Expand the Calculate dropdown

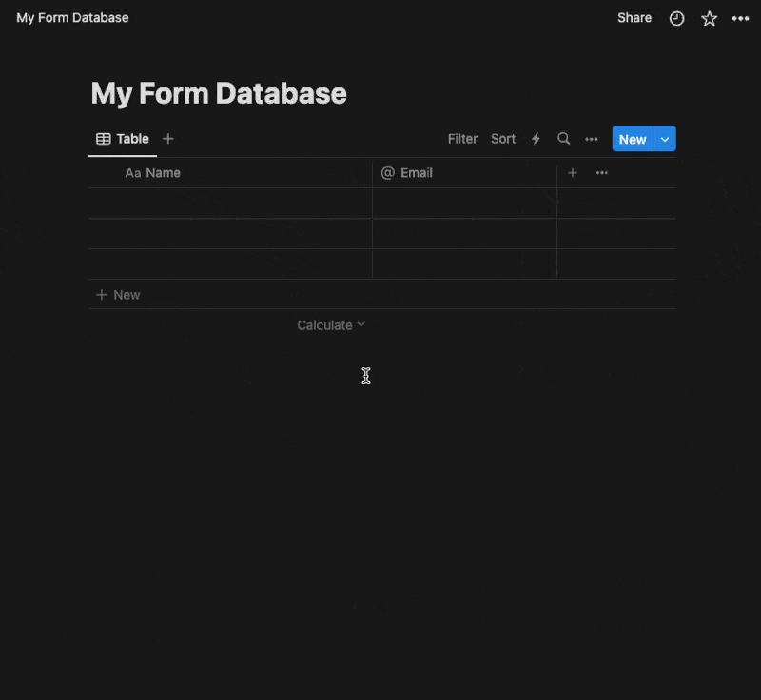[331, 325]
